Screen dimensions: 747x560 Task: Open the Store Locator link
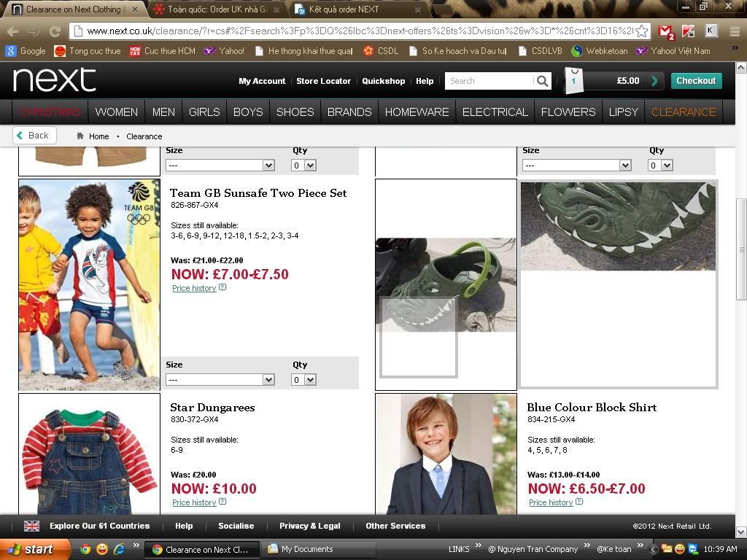323,81
